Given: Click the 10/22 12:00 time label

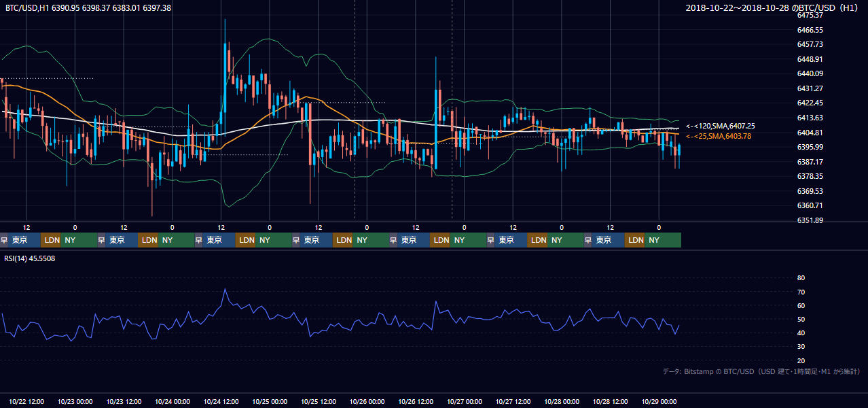Looking at the screenshot, I should click(x=27, y=402).
